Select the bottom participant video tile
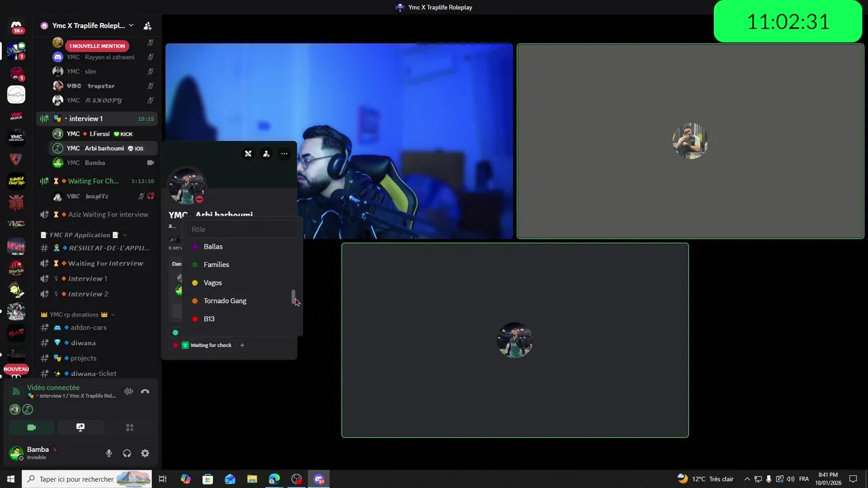 click(515, 340)
